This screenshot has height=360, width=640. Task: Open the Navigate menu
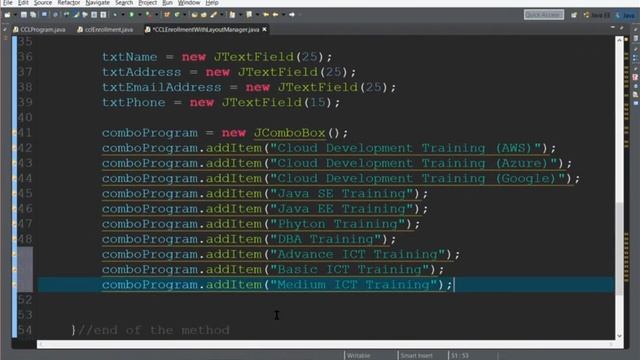coord(98,3)
